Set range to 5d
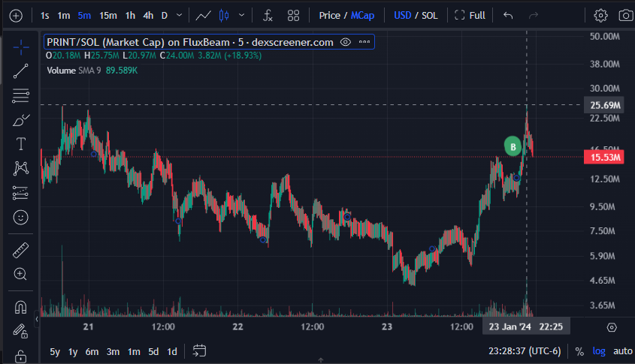 tap(153, 352)
